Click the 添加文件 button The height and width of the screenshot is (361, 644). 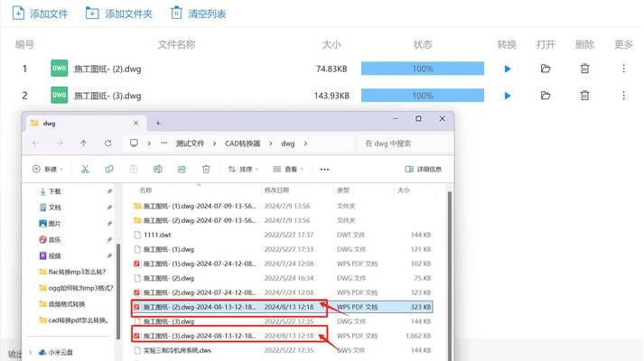click(x=40, y=14)
